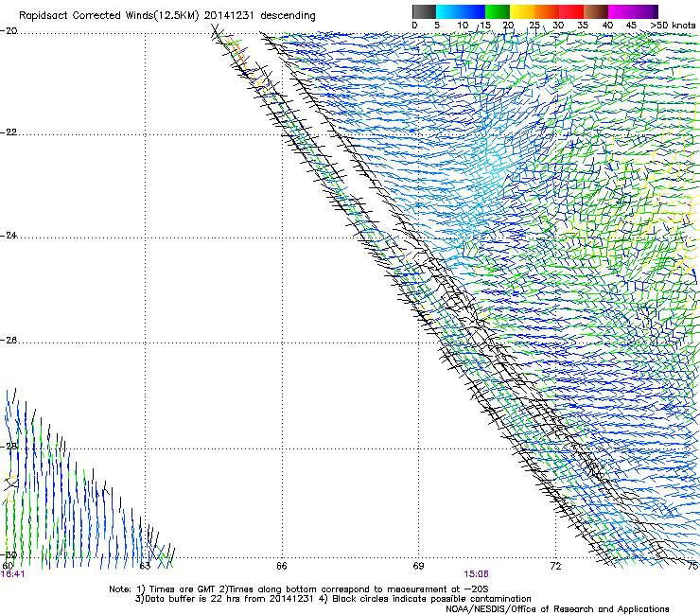Click the legend label '25'
The image size is (700, 615).
click(x=534, y=26)
